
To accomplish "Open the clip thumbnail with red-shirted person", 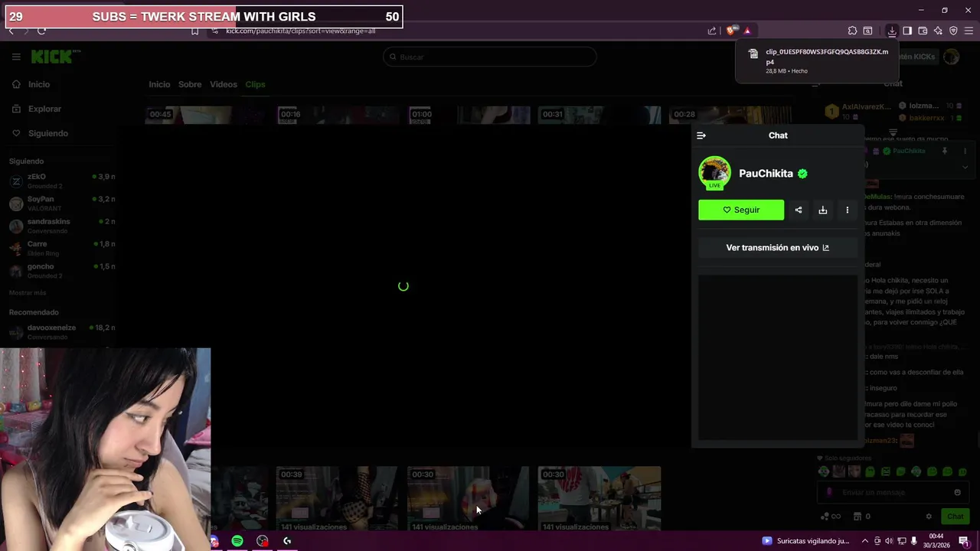I will (x=599, y=498).
